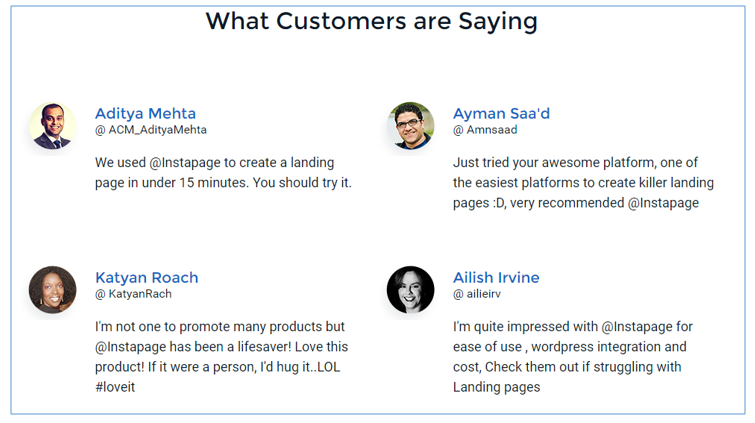755x423 pixels.
Task: Click the Ailish Irvine name link
Action: (496, 277)
